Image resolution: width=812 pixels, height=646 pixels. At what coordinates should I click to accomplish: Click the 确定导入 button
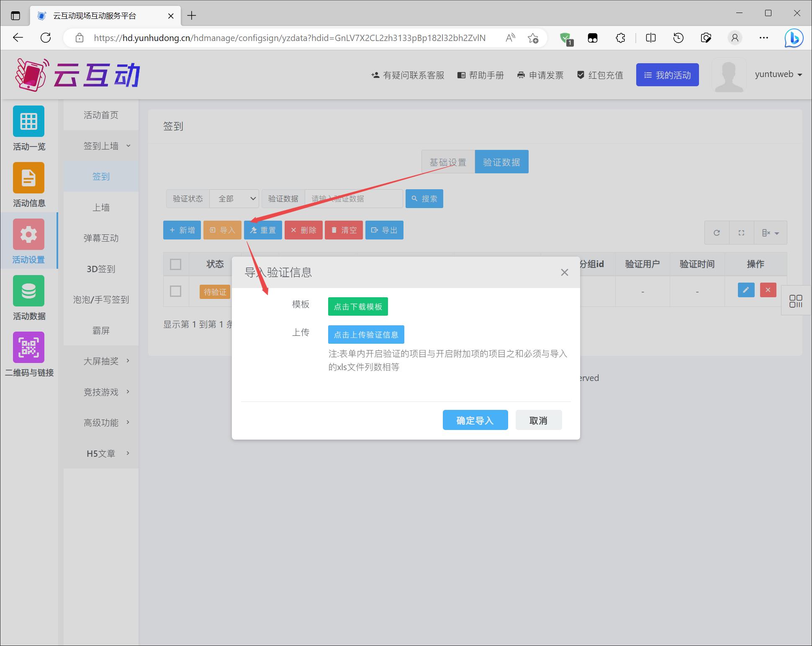click(475, 420)
